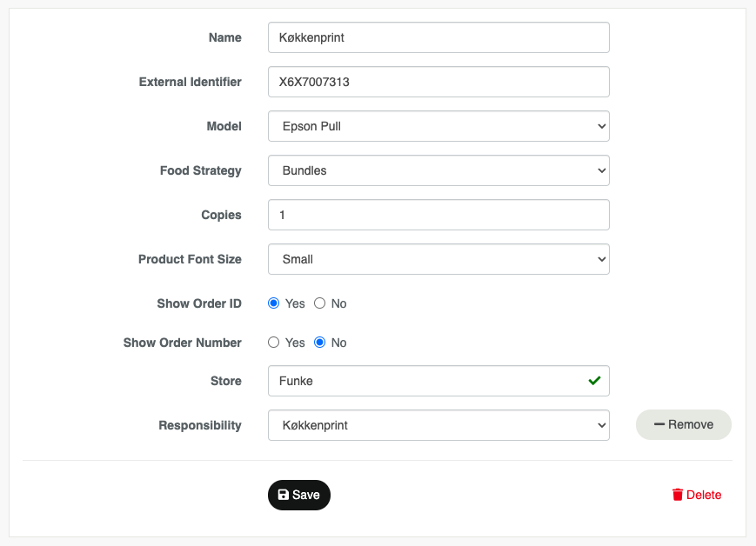Viewport: 756px width, 546px height.
Task: Click the Remove button
Action: (x=684, y=424)
